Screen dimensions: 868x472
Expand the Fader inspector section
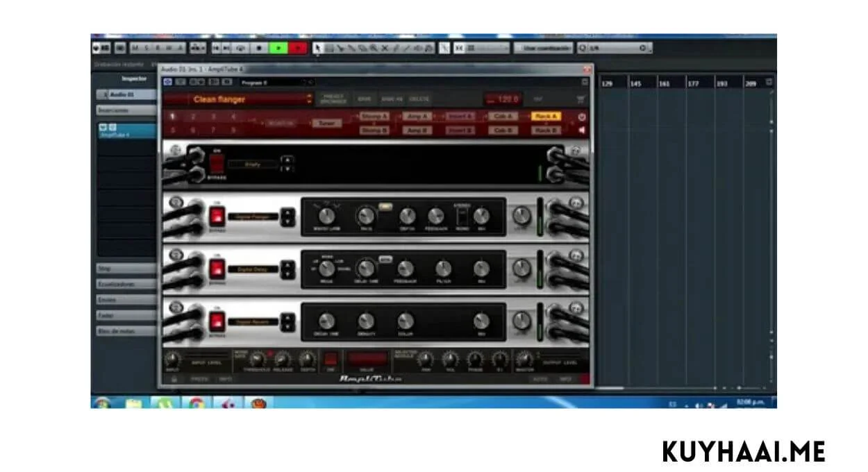tap(126, 315)
